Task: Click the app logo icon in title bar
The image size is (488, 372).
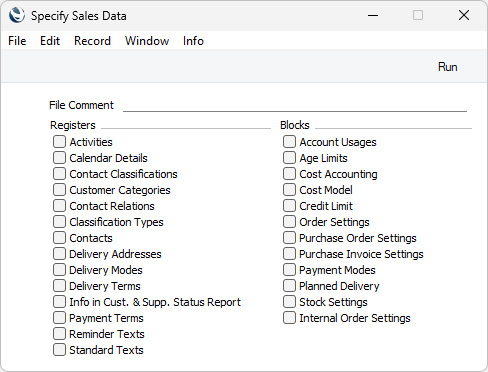Action: (17, 15)
